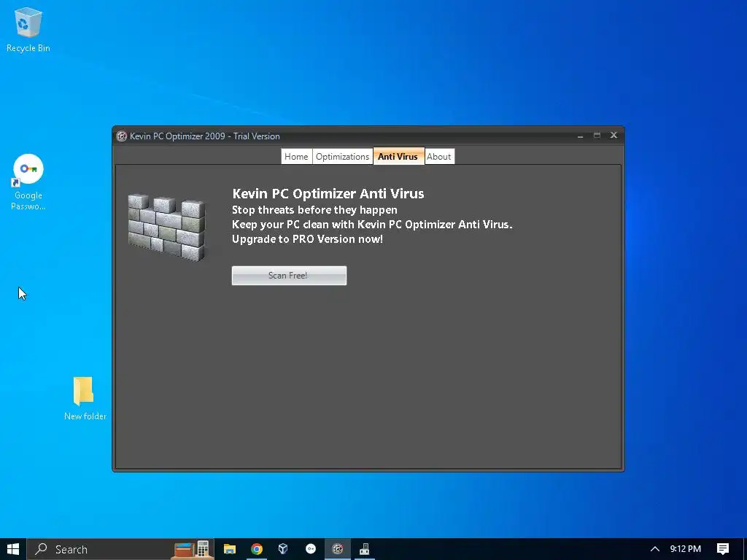Image resolution: width=747 pixels, height=560 pixels.
Task: Click the Kevin PC Optimizer title bar icon
Action: click(122, 136)
